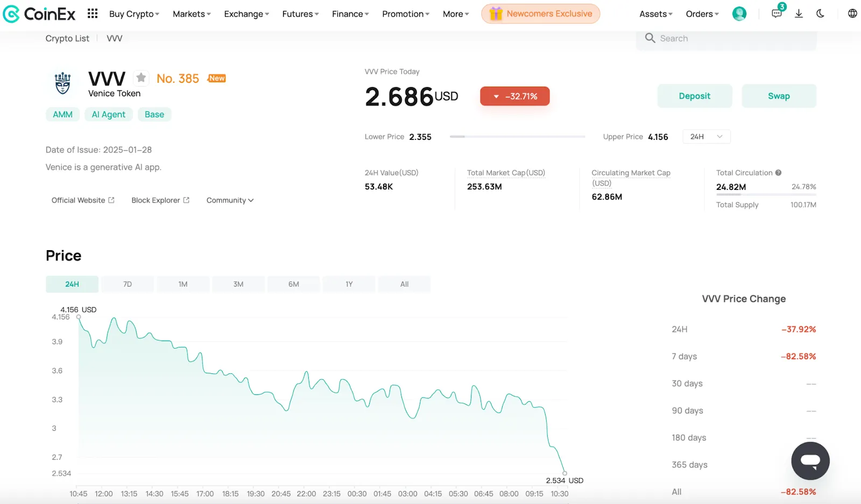861x504 pixels.
Task: Click the 2.534 USD chart low marker
Action: 564,473
